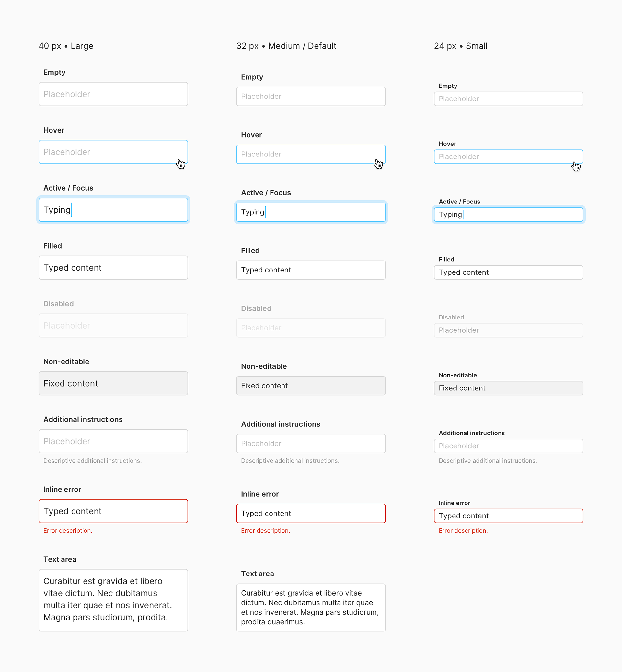Select the Large Non-editable Fixed content field

(x=113, y=384)
